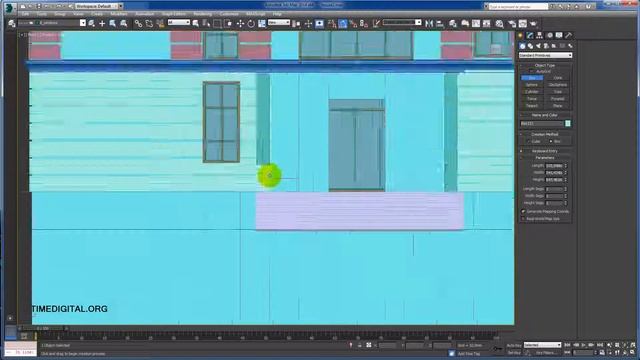Choose the Rectangular Selection Region tool
The image size is (640, 360).
point(217,24)
